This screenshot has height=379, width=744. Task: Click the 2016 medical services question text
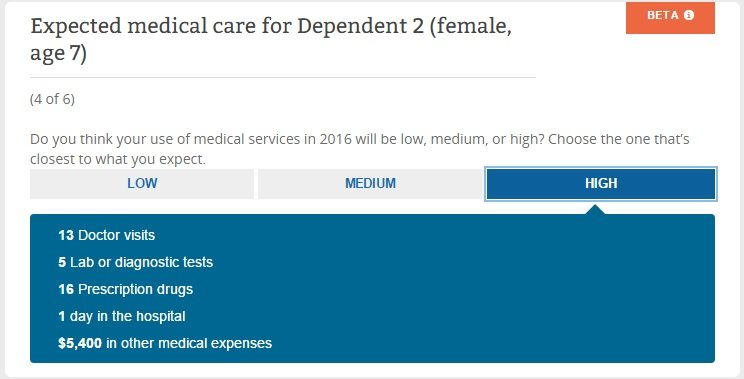[x=359, y=149]
